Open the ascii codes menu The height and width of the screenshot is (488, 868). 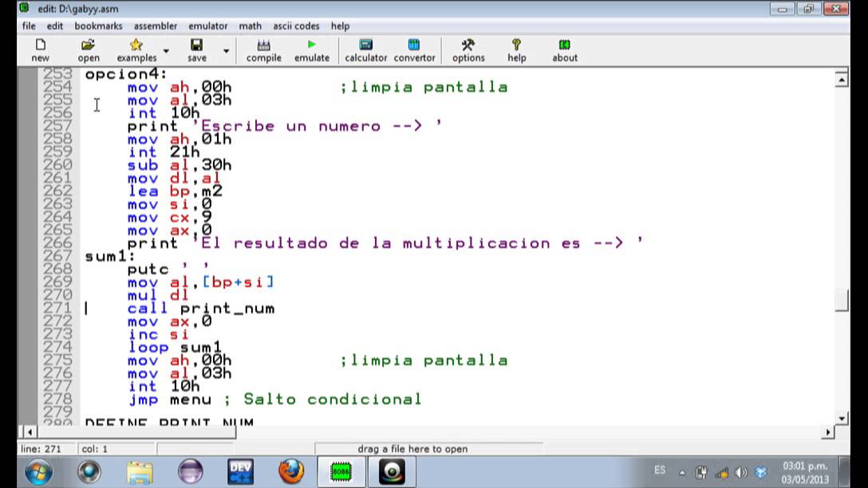point(296,26)
